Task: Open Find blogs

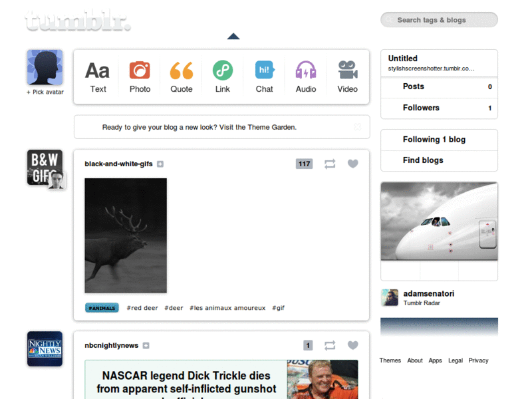Action: (439, 160)
